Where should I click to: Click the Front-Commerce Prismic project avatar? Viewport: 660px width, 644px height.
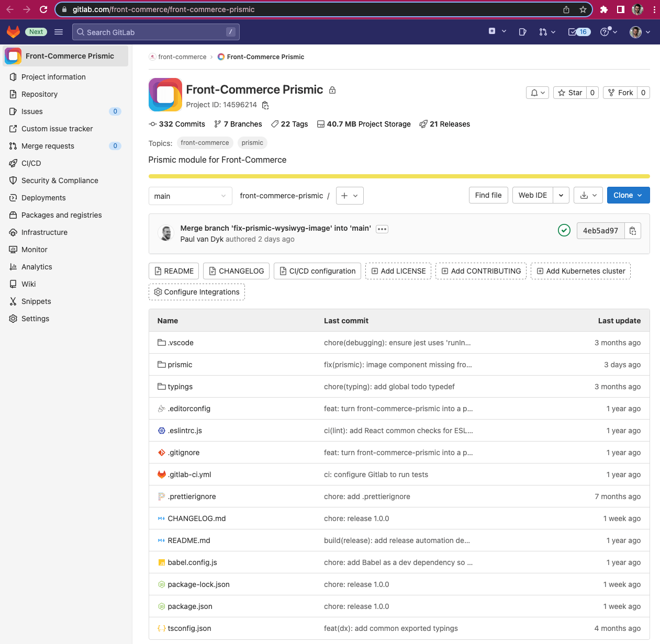pos(165,95)
